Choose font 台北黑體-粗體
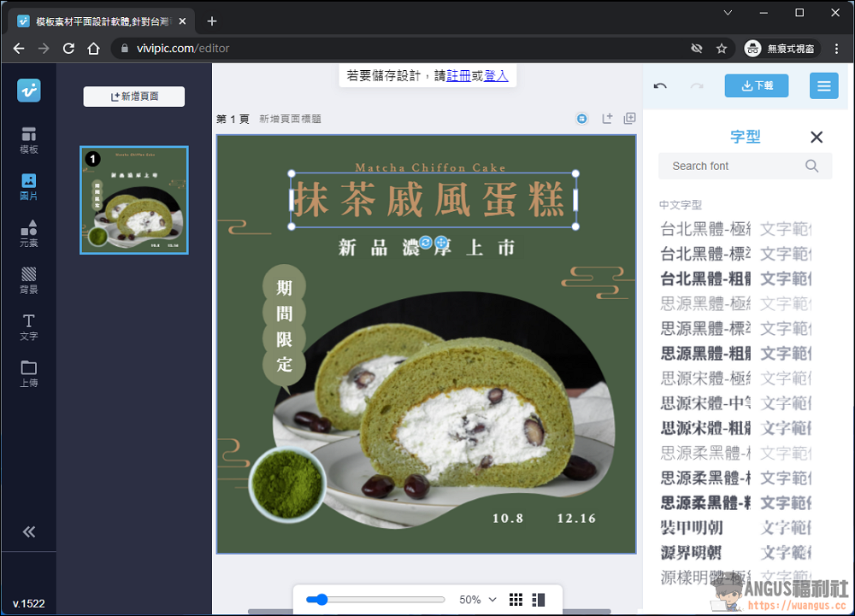This screenshot has height=616, width=855. (736, 279)
